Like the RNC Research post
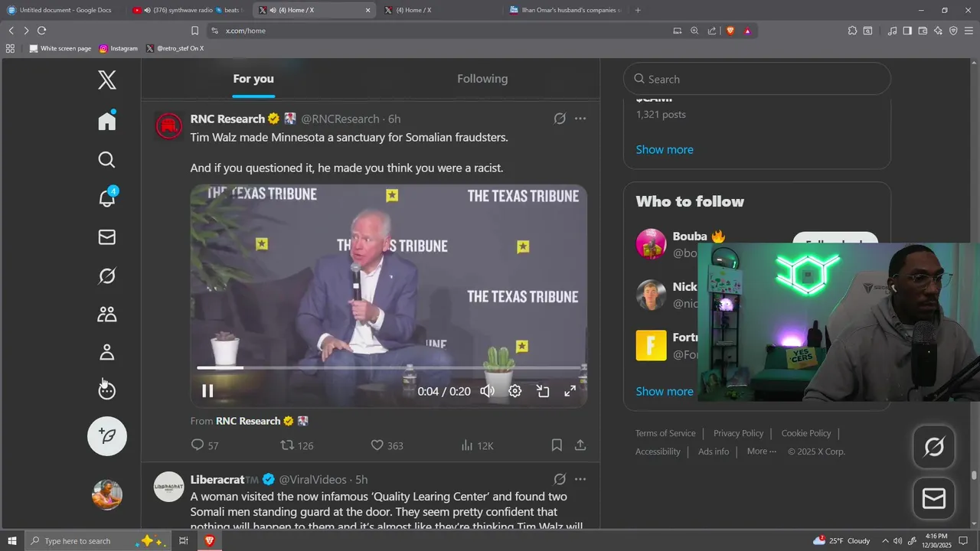This screenshot has height=551, width=980. (387, 445)
